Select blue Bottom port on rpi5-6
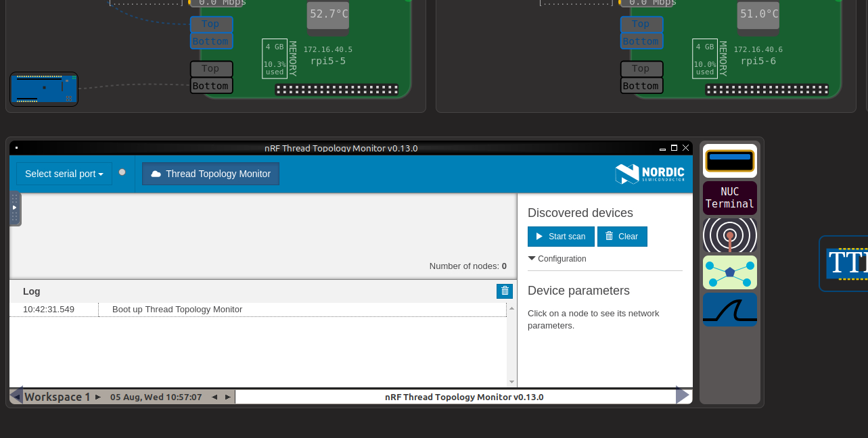Screen dimensions: 868x438 point(641,41)
